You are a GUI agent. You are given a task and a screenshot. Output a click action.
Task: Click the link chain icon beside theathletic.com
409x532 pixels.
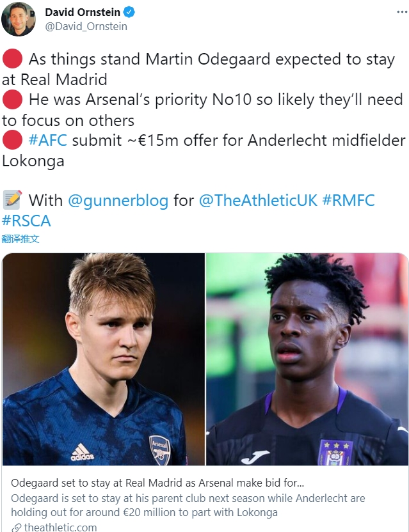click(x=16, y=528)
